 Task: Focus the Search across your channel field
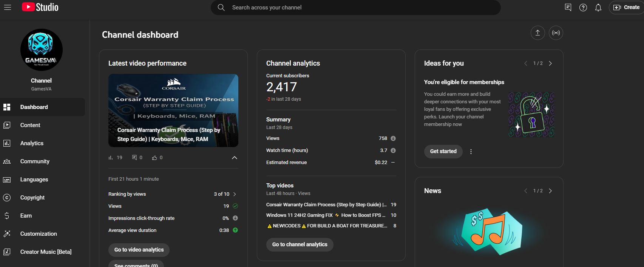click(356, 8)
